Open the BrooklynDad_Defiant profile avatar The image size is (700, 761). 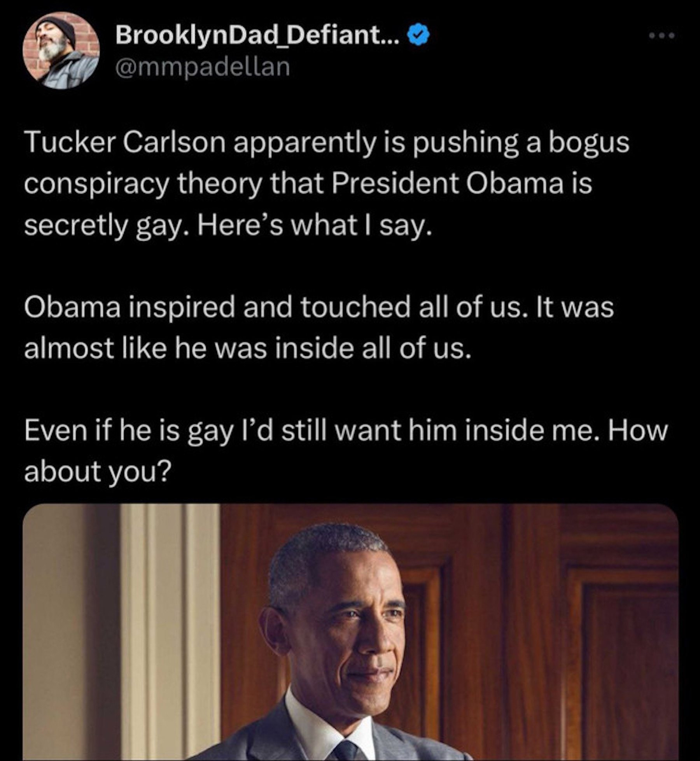coord(61,51)
